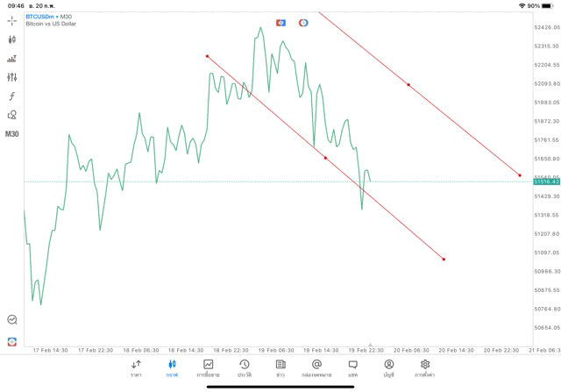Viewport: 561px width, 392px height.
Task: Open the BTCUSDm symbol selector
Action: [x=41, y=16]
